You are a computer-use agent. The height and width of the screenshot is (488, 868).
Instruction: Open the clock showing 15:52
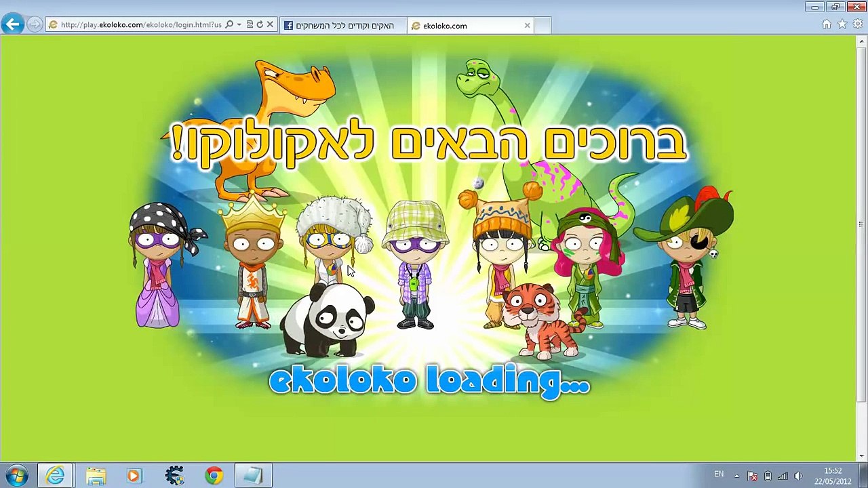[833, 476]
